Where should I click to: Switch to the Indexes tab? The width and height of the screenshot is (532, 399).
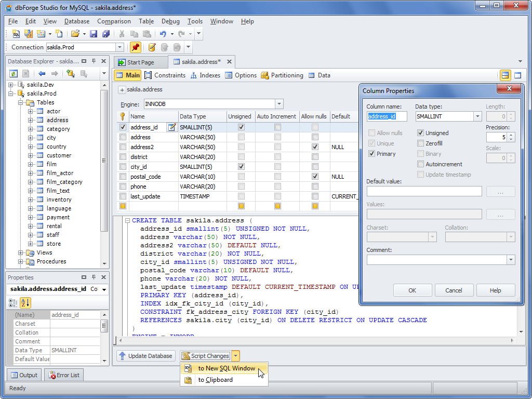coord(205,75)
